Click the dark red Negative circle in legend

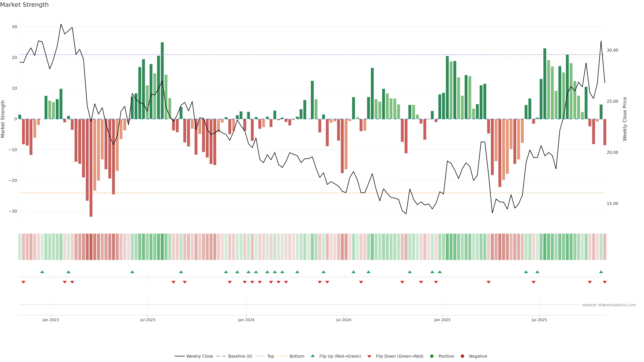pos(462,356)
